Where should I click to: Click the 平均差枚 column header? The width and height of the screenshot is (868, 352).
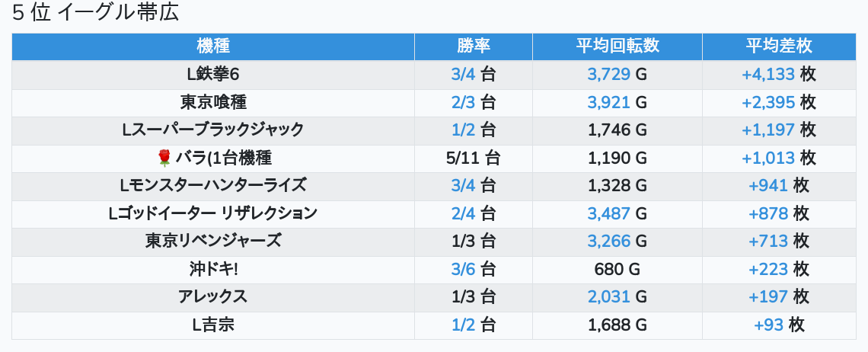778,46
